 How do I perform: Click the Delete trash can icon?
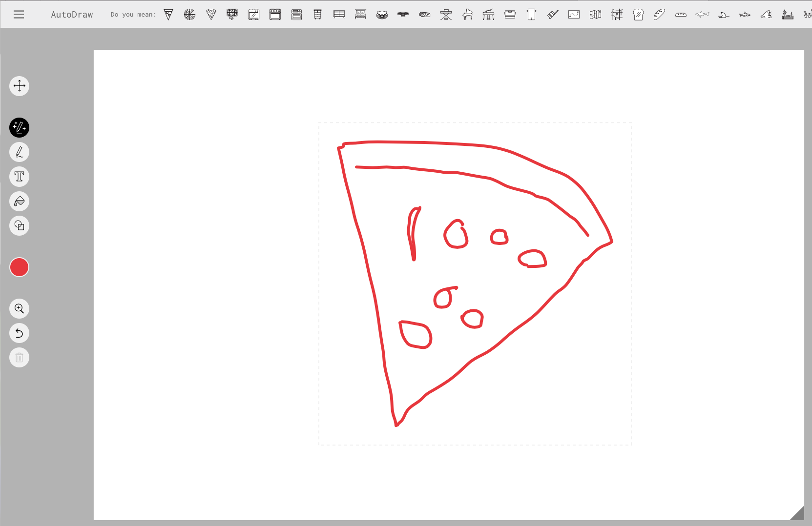pyautogui.click(x=20, y=358)
